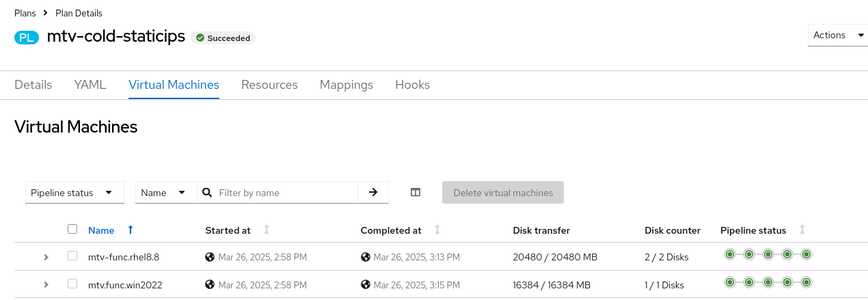Click the Name column sort arrow
Viewport: 868px width, 300px height.
130,230
